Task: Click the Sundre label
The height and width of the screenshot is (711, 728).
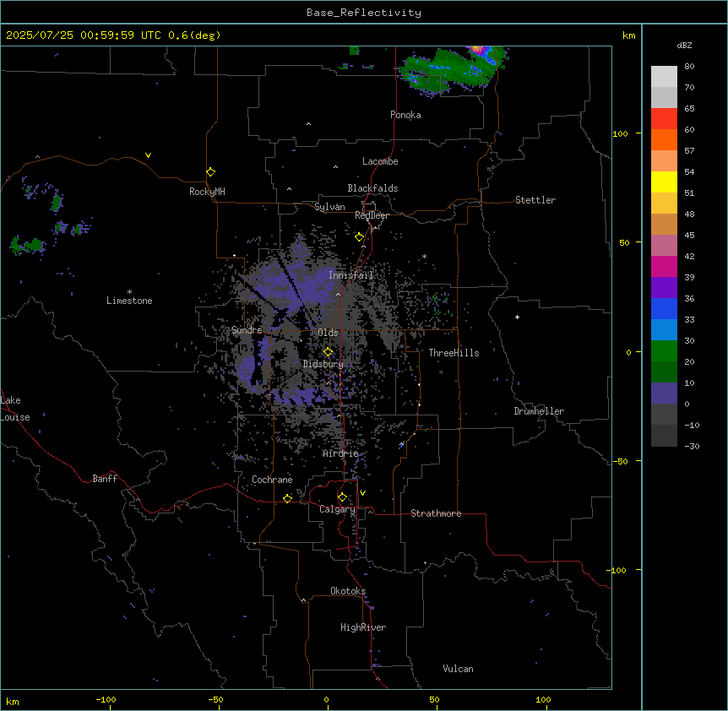Action: click(x=247, y=330)
